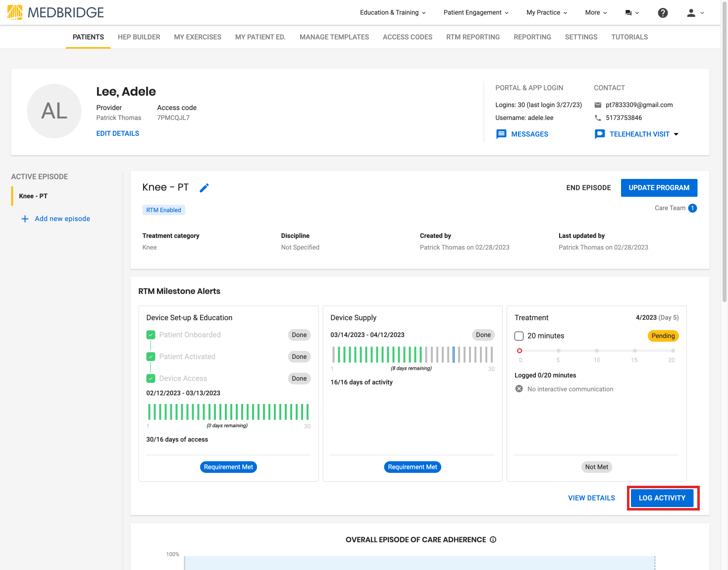The height and width of the screenshot is (570, 728).
Task: Click the Done badge for Patient Onboarded
Action: 299,335
